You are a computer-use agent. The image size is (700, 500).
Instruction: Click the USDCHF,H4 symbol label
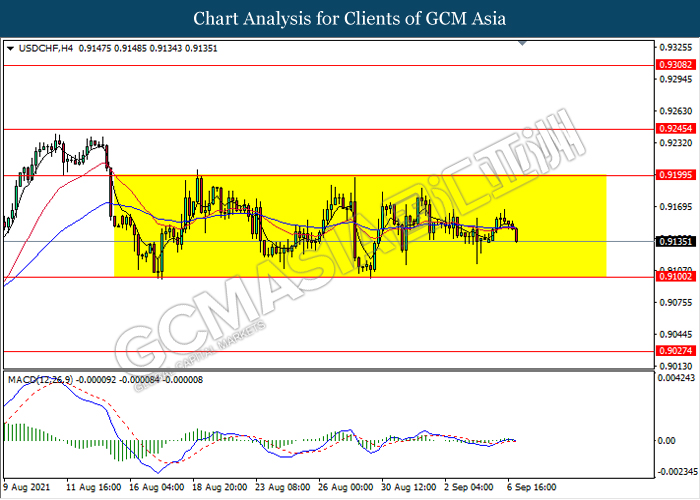[46, 48]
